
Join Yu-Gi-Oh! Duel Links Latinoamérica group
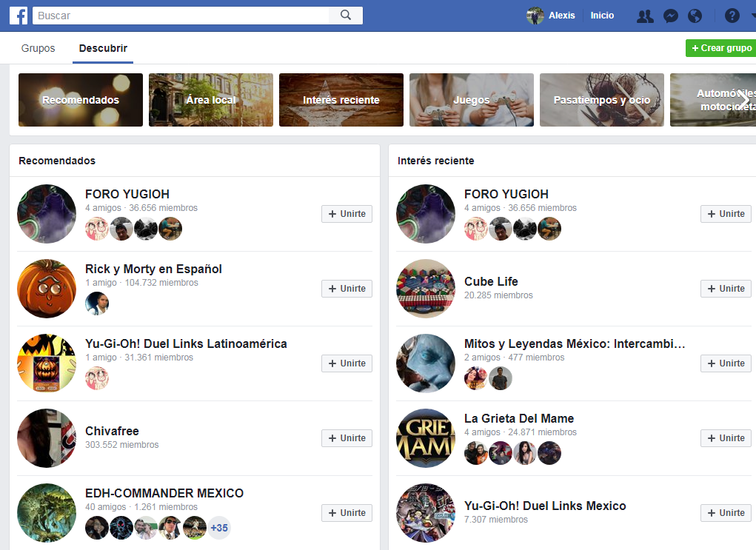point(347,363)
